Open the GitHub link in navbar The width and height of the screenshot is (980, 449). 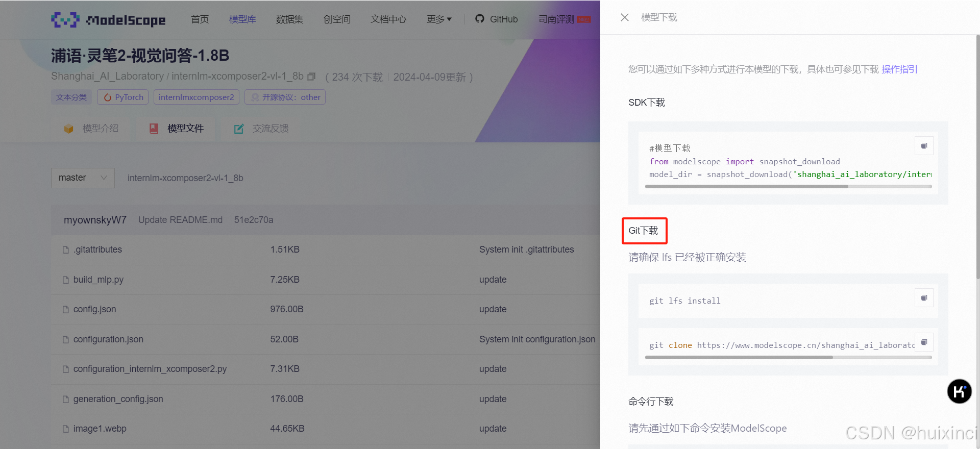coord(497,19)
